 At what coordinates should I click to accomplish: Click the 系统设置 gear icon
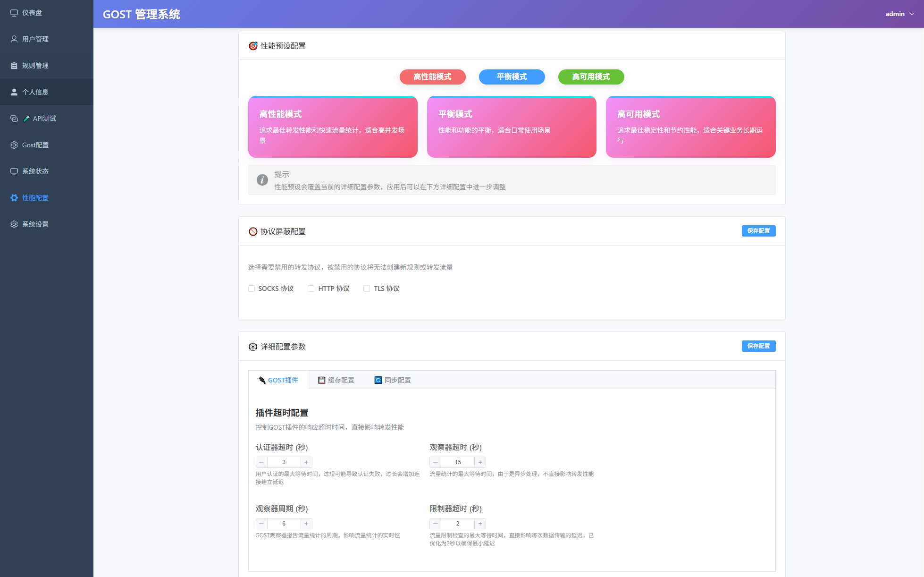(x=14, y=224)
